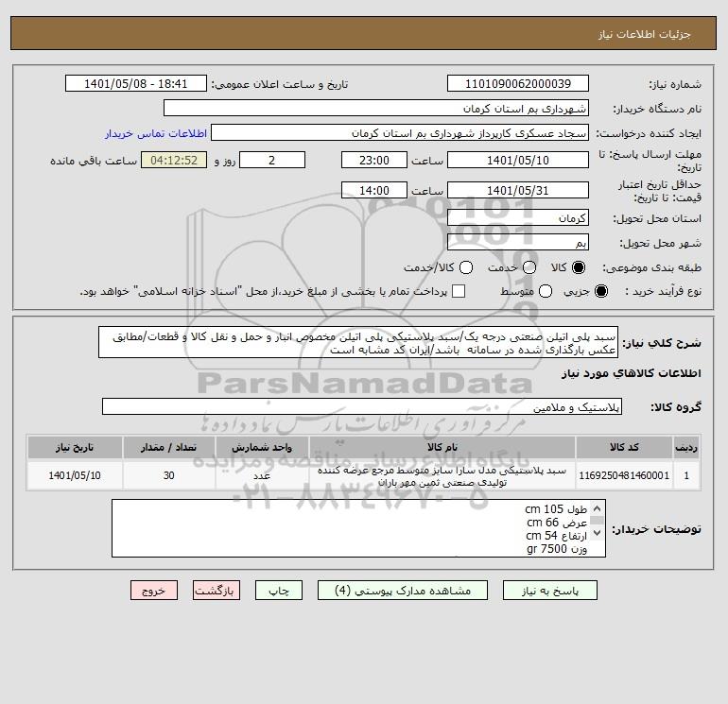
Task: Click the request creator name field
Action: 400,133
